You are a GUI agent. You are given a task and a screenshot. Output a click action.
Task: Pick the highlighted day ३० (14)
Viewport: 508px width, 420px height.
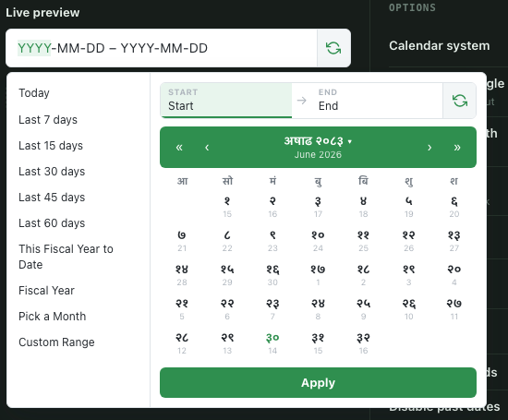pyautogui.click(x=272, y=343)
